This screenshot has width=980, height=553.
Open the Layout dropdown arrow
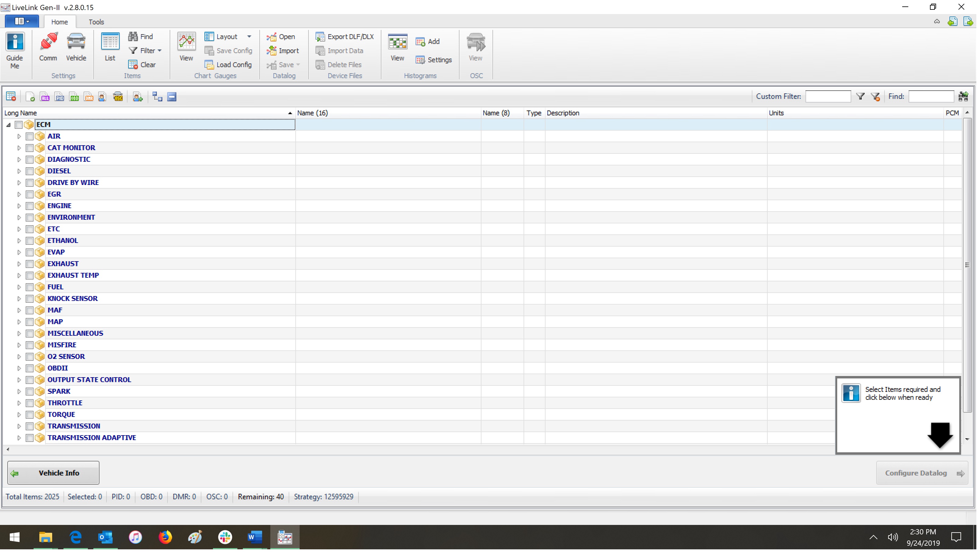click(x=249, y=37)
